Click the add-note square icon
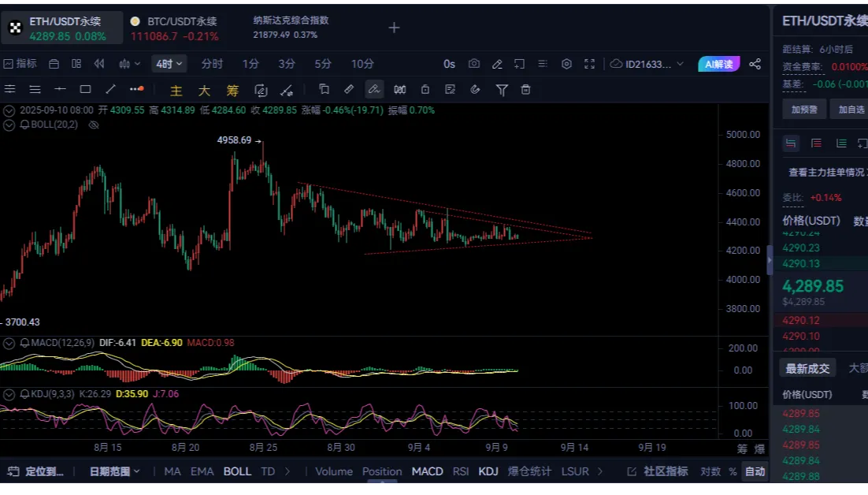Image resolution: width=868 pixels, height=495 pixels. 519,64
